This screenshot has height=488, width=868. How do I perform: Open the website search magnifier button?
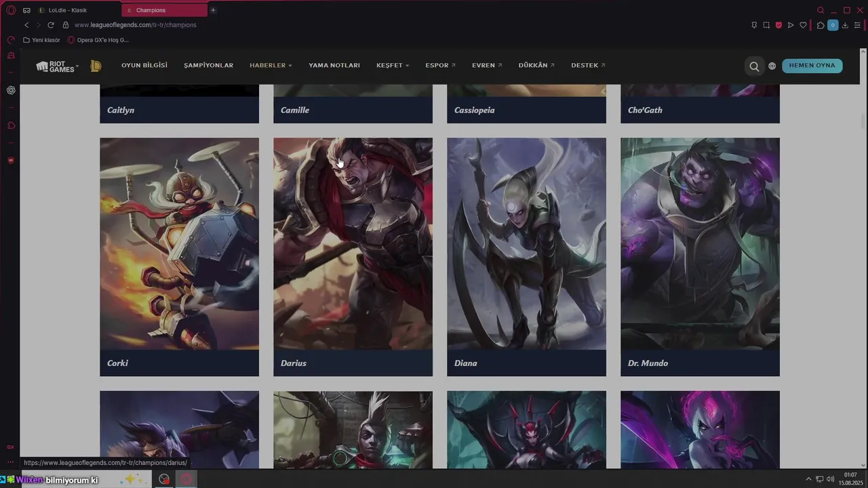[754, 66]
